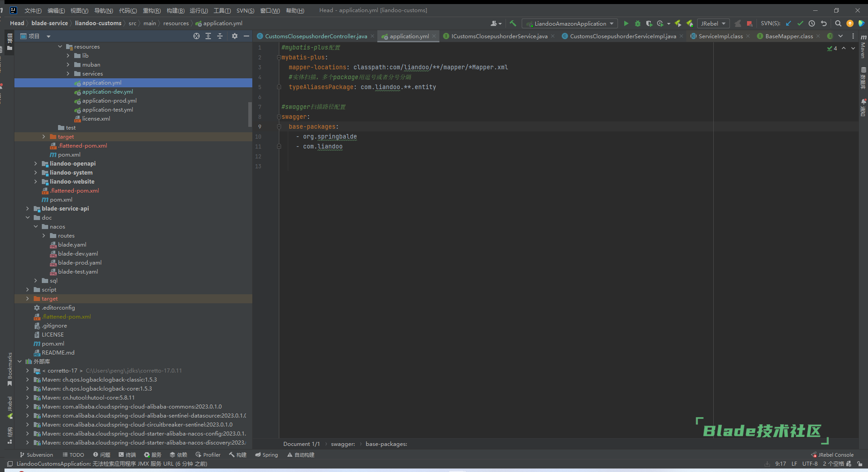
Task: Open the Maven tool window sidebar
Action: pos(863,47)
